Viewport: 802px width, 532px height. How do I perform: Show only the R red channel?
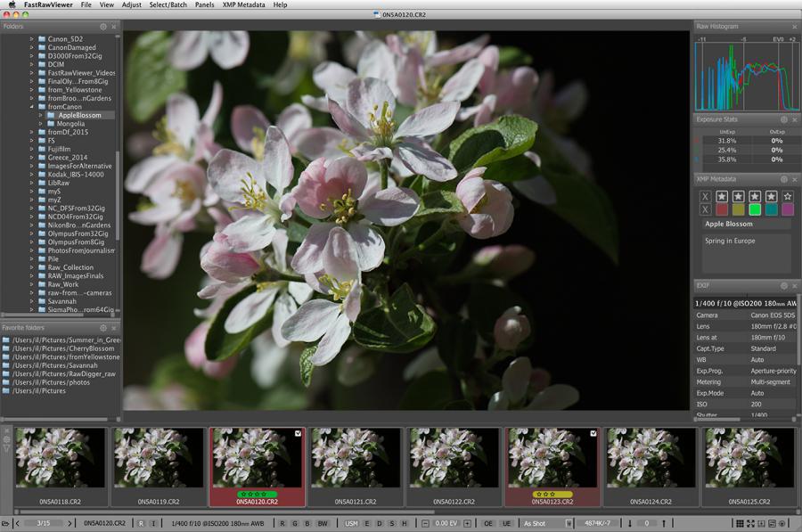pos(282,523)
